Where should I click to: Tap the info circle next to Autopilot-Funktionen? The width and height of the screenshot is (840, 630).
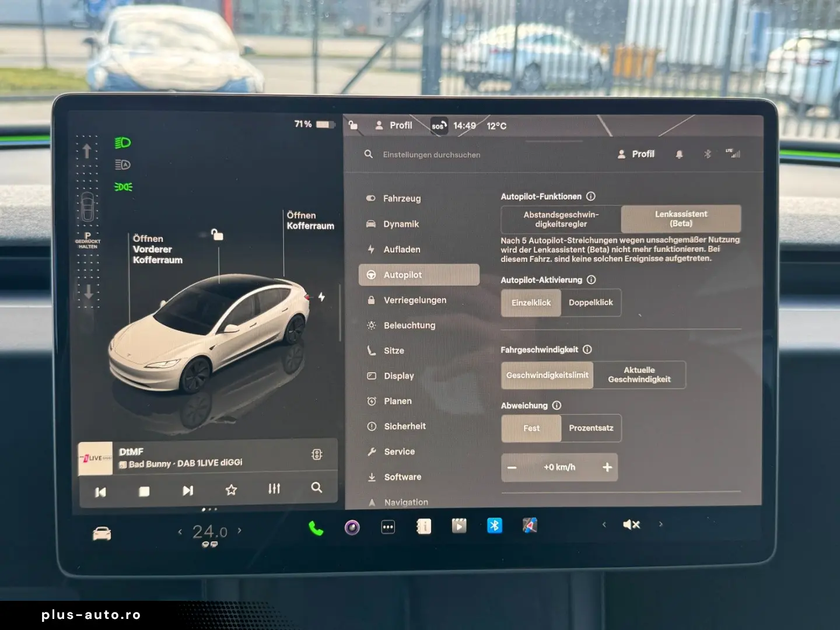(x=591, y=197)
